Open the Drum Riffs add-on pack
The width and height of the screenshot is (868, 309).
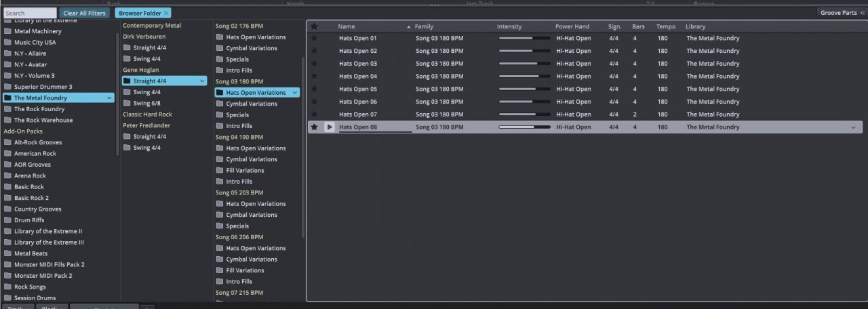click(24, 220)
